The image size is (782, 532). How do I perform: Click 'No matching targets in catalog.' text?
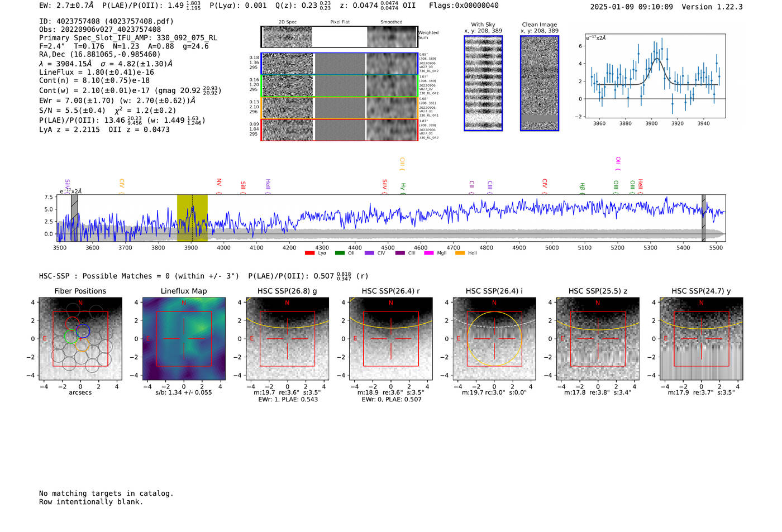(x=106, y=493)
